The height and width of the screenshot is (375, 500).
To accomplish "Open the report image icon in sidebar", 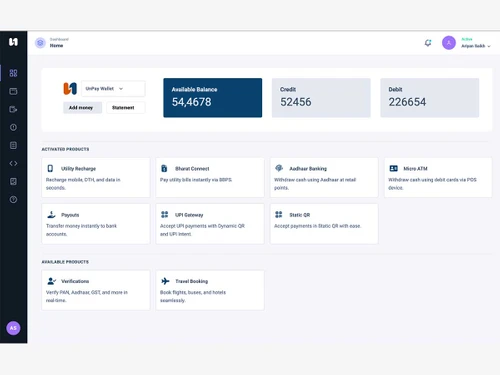I will tap(13, 181).
